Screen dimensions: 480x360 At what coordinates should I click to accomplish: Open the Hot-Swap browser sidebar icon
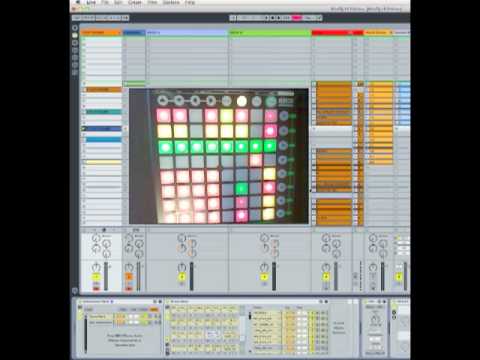point(75,72)
